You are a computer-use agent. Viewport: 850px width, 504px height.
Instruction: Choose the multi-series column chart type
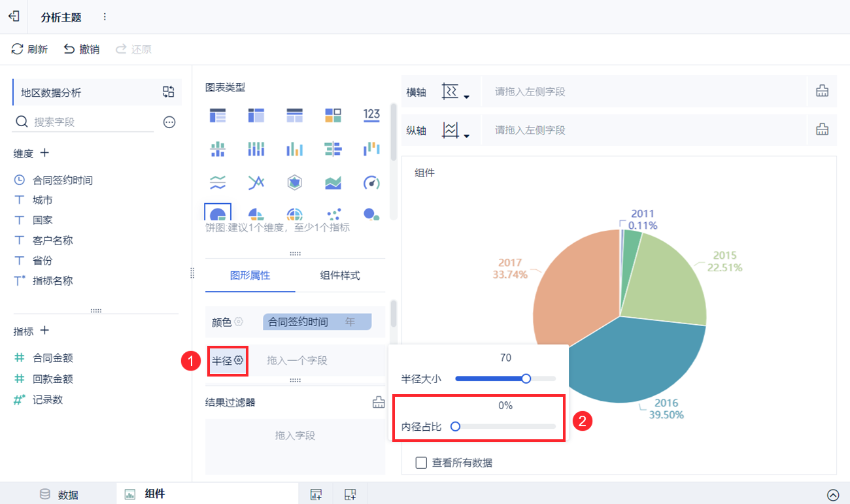click(295, 149)
